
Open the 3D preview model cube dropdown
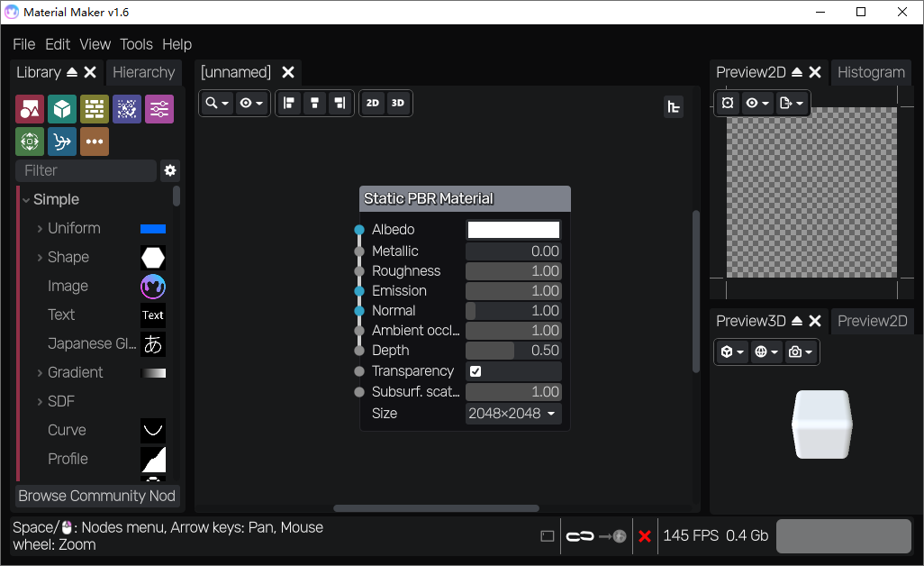pos(731,351)
